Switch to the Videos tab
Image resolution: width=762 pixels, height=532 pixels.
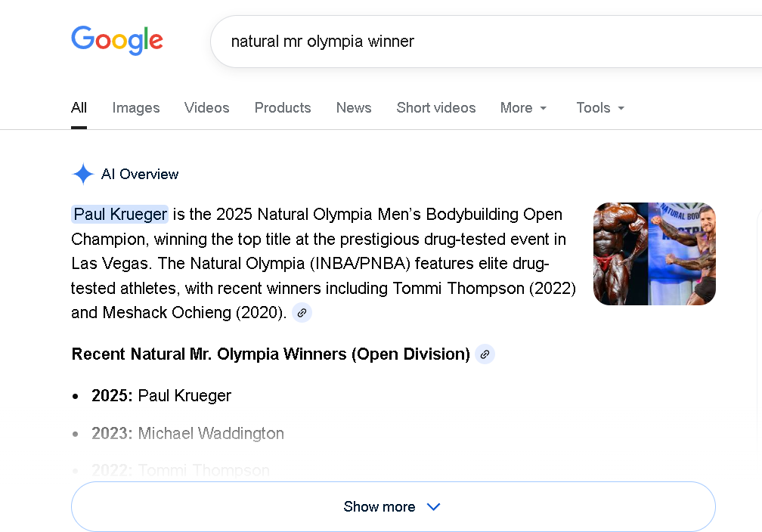coord(206,107)
